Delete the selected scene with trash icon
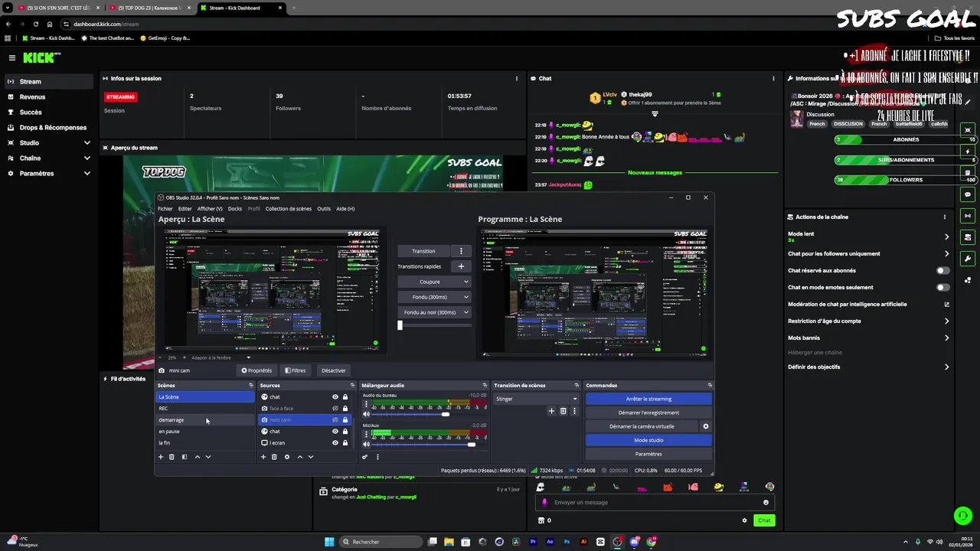The width and height of the screenshot is (980, 551). (x=171, y=457)
